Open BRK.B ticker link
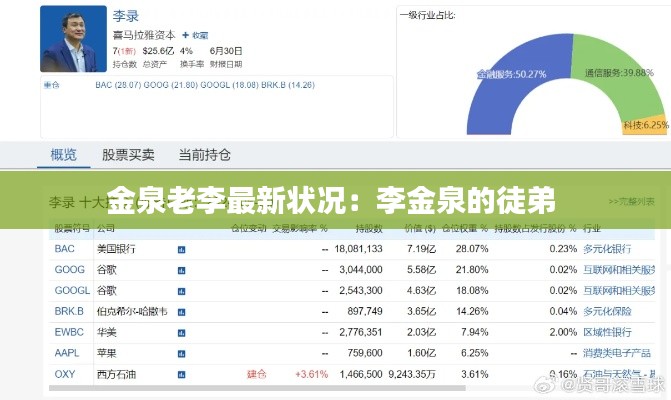 pyautogui.click(x=69, y=311)
